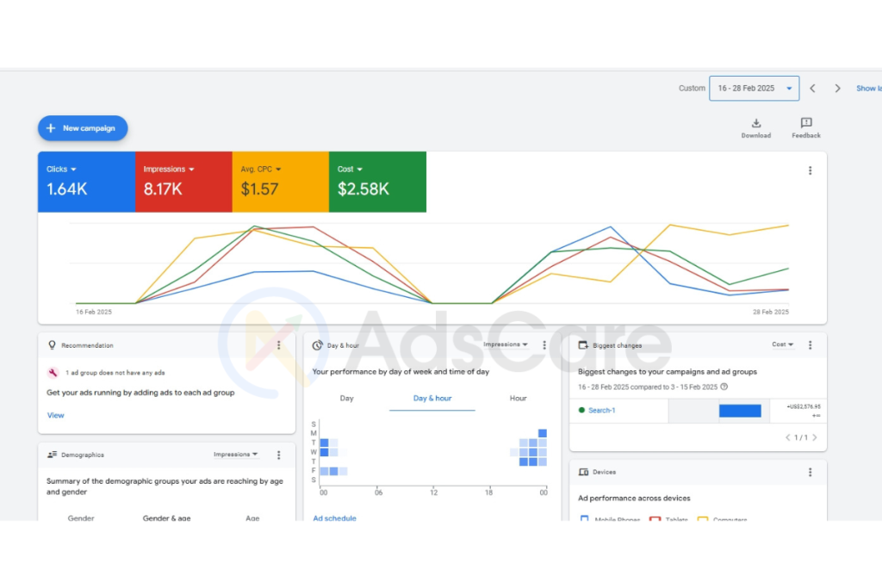The height and width of the screenshot is (588, 882).
Task: Click the blue Search-1 cost change bar
Action: 740,411
